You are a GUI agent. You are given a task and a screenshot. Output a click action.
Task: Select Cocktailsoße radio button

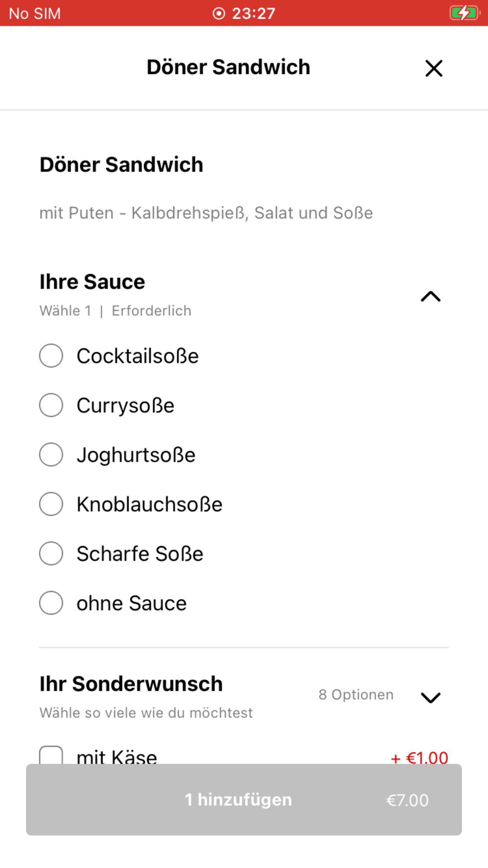51,356
